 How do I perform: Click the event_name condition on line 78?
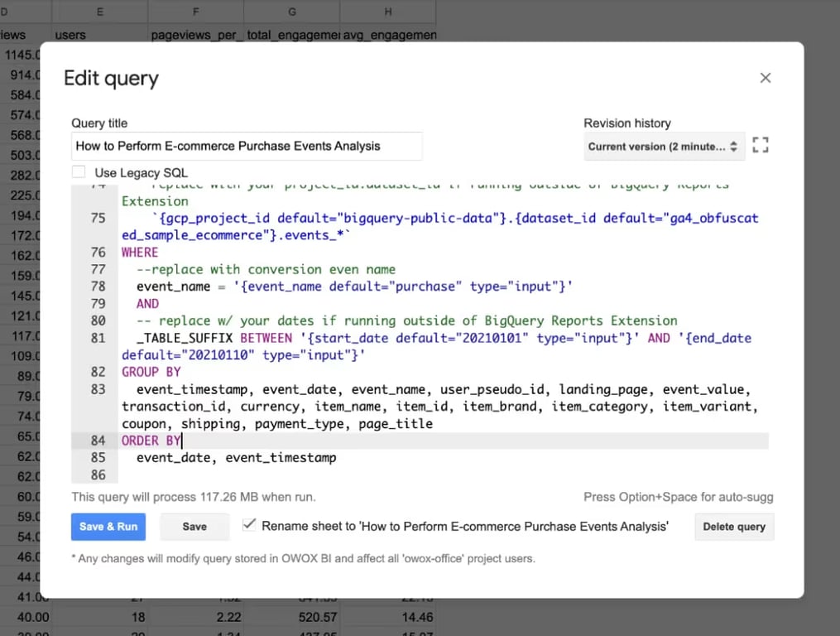click(355, 287)
